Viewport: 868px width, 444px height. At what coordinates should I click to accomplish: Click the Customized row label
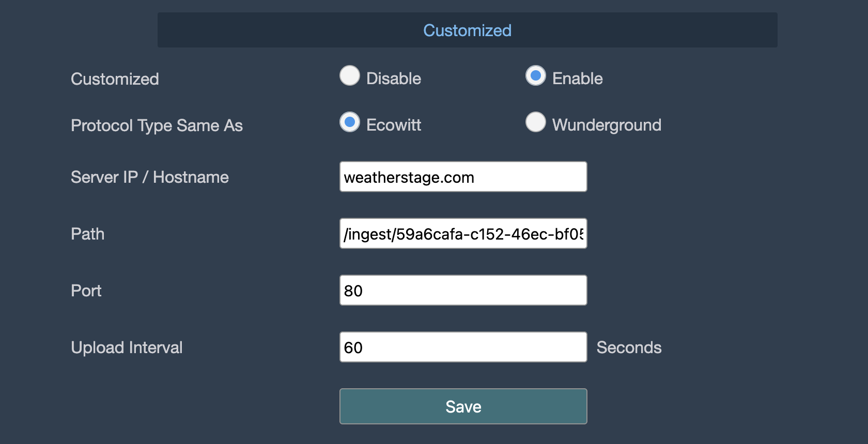pos(115,78)
